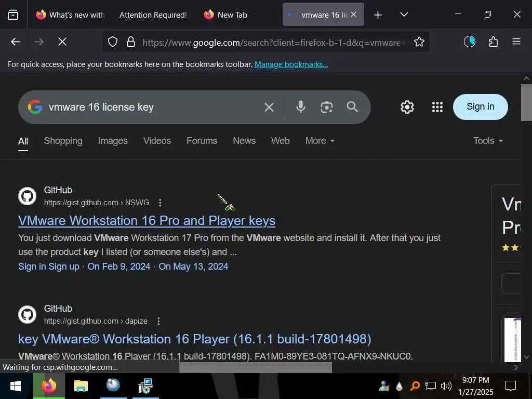Start voice search with microphone
532x399 pixels.
301,107
